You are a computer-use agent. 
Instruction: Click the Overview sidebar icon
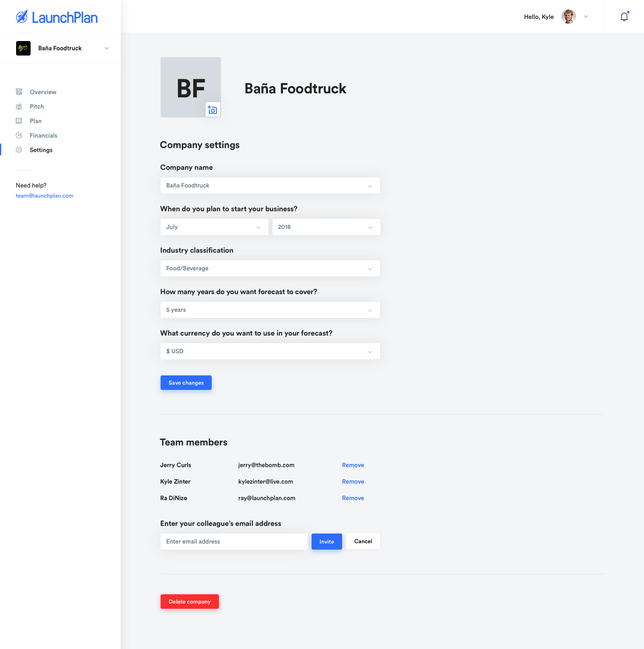[19, 92]
